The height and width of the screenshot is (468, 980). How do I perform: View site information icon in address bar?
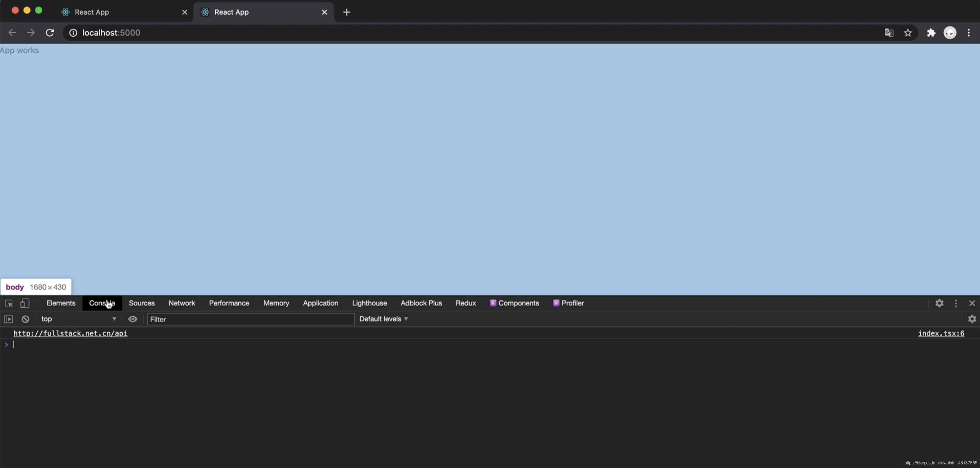click(73, 33)
